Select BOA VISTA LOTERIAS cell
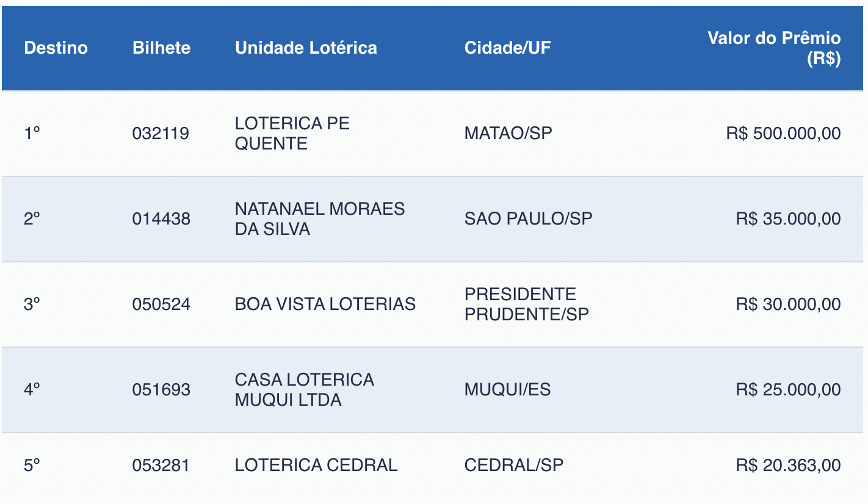Screen dimensions: 868x504 (x=325, y=304)
